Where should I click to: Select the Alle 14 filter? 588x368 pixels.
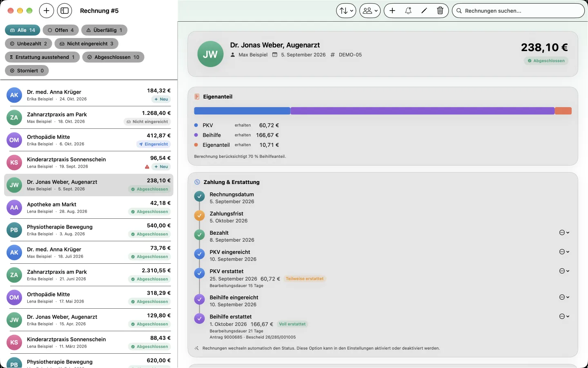[x=22, y=30]
